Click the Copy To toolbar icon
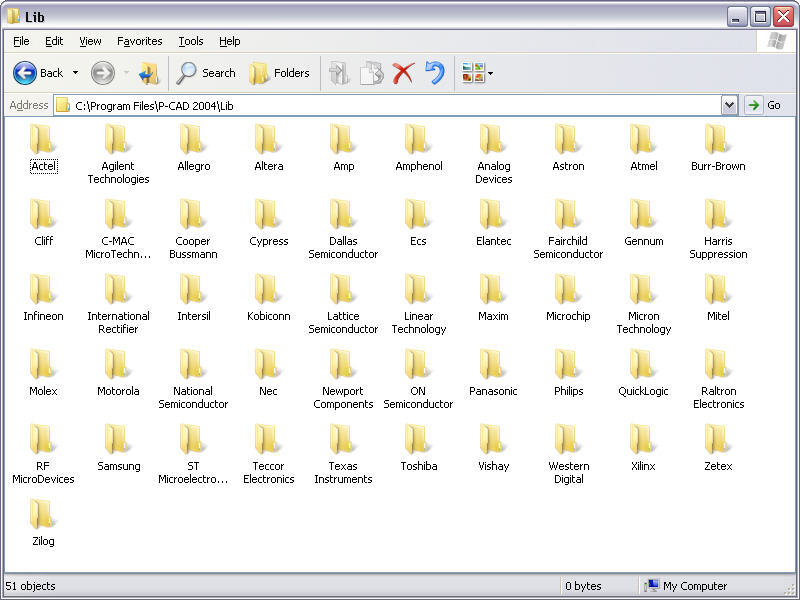The image size is (800, 600). 371,73
